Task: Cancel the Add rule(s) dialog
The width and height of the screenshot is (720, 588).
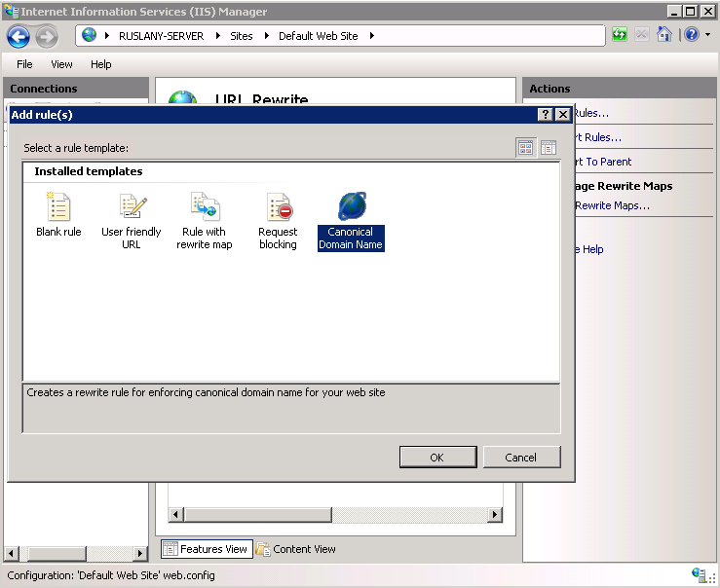Action: point(520,458)
